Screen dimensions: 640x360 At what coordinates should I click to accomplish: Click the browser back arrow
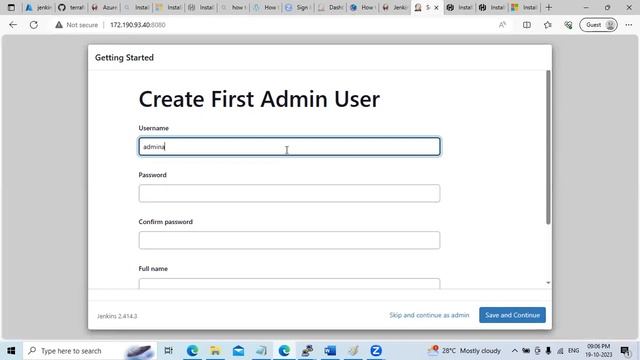[13, 25]
